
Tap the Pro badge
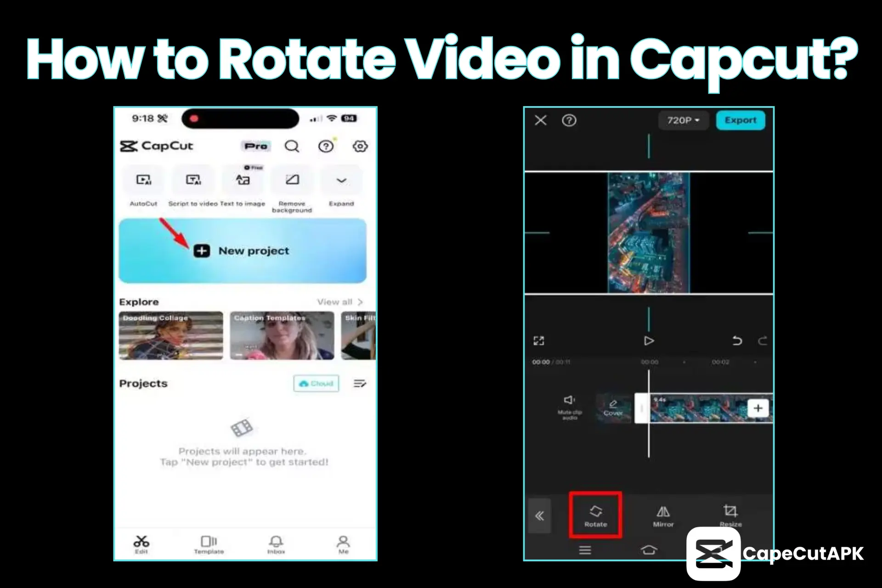tap(256, 146)
